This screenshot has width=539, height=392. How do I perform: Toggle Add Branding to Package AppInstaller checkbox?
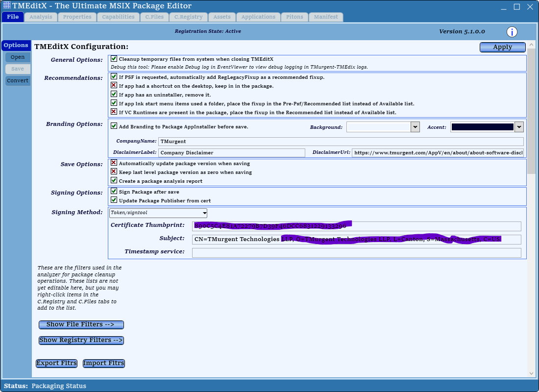(114, 126)
